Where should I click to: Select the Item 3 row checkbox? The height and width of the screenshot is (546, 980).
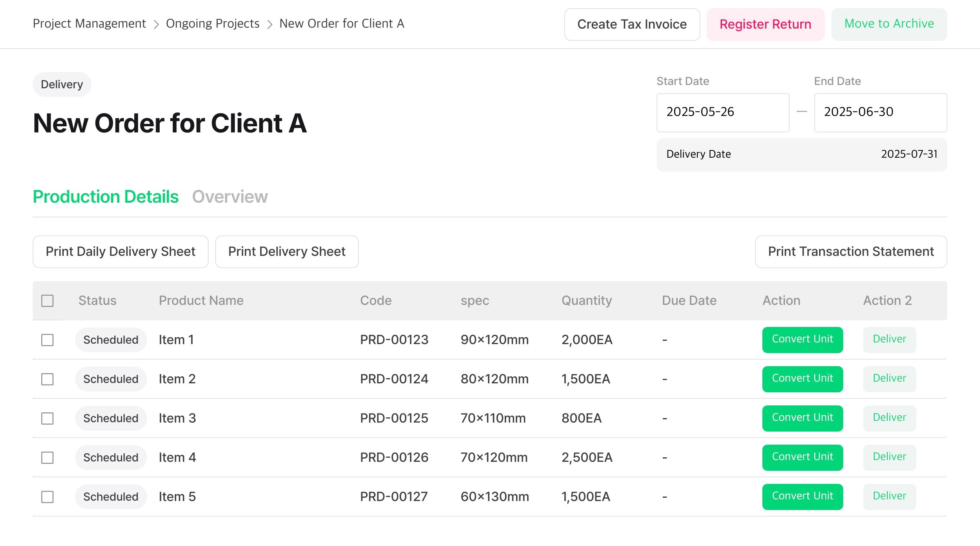(x=47, y=418)
